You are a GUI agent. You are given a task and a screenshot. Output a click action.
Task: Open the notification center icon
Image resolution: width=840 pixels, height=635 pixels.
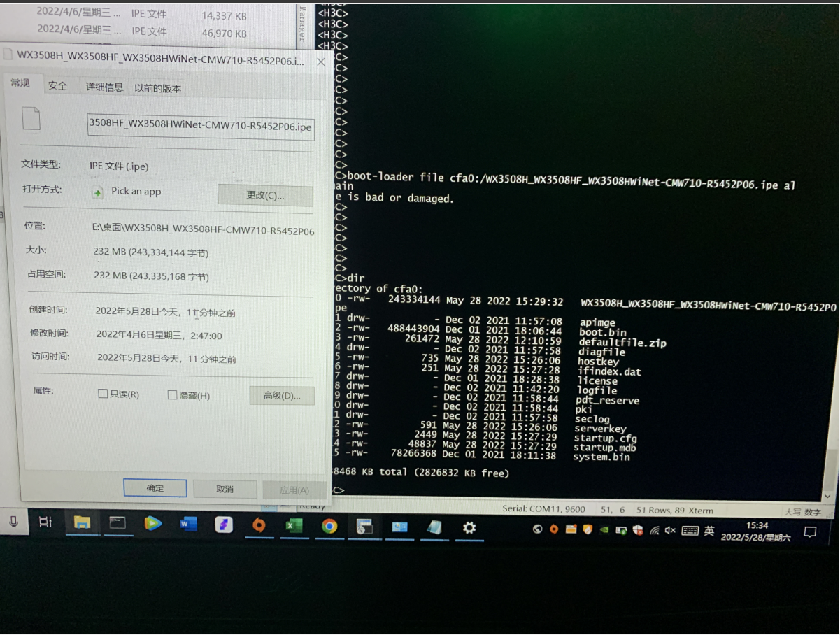point(810,532)
